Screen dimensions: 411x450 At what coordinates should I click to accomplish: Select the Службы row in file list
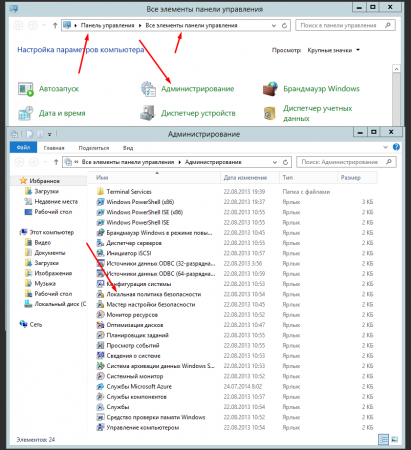[x=235, y=407]
